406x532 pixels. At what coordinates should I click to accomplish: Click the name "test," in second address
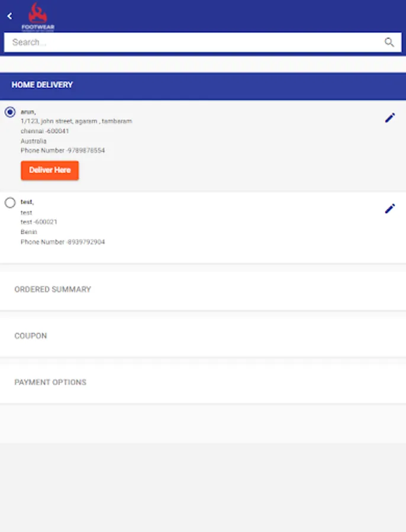[x=27, y=202]
